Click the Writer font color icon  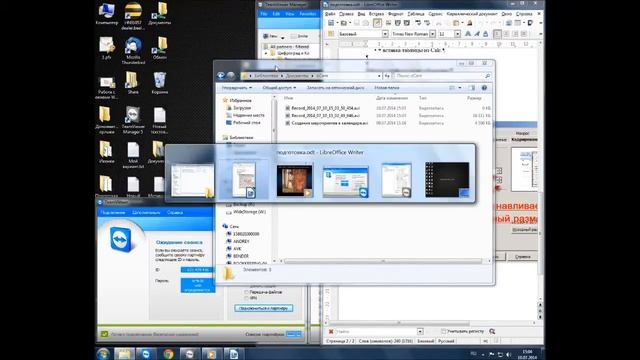pyautogui.click(x=485, y=34)
